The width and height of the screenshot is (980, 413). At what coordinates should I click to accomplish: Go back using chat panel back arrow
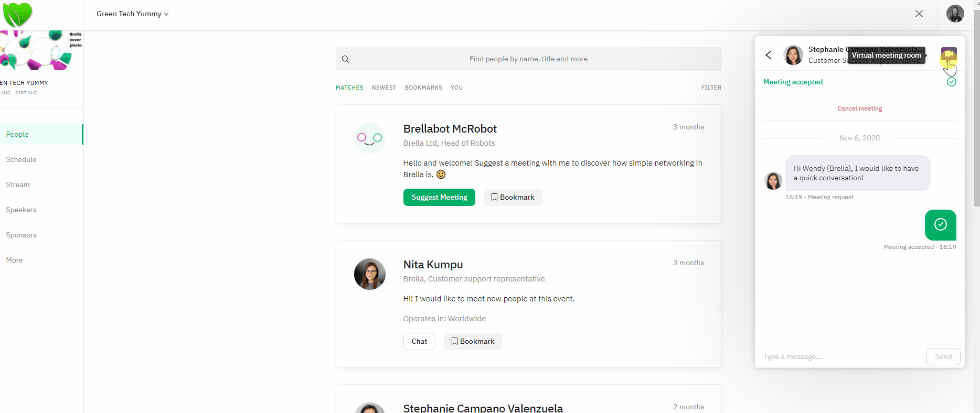(769, 55)
